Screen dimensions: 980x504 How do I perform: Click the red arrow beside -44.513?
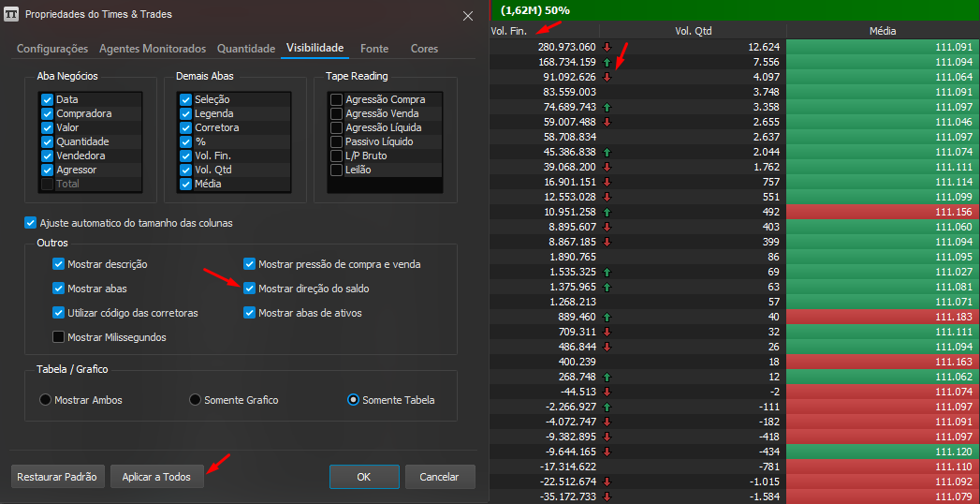tap(607, 393)
